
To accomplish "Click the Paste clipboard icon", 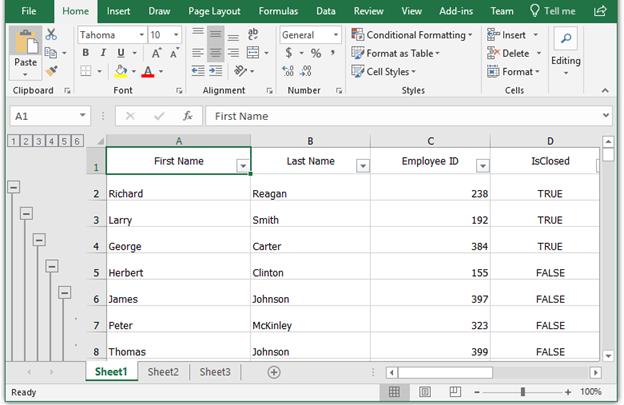I will [26, 42].
